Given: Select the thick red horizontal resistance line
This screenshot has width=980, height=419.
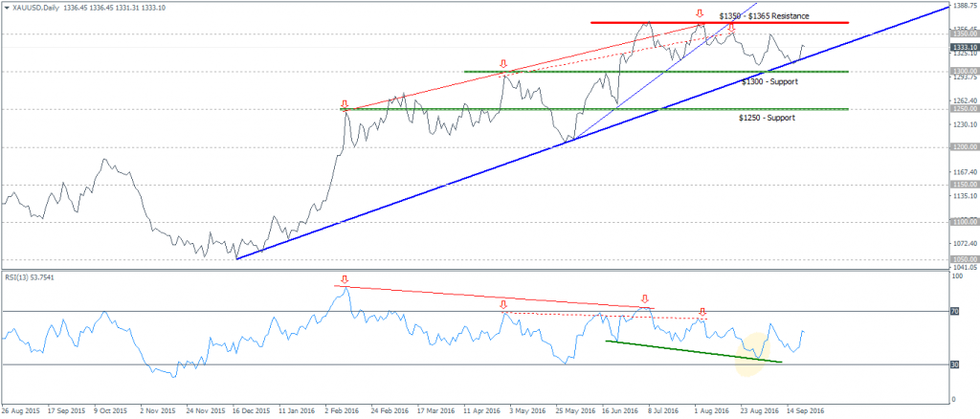Looking at the screenshot, I should 720,22.
